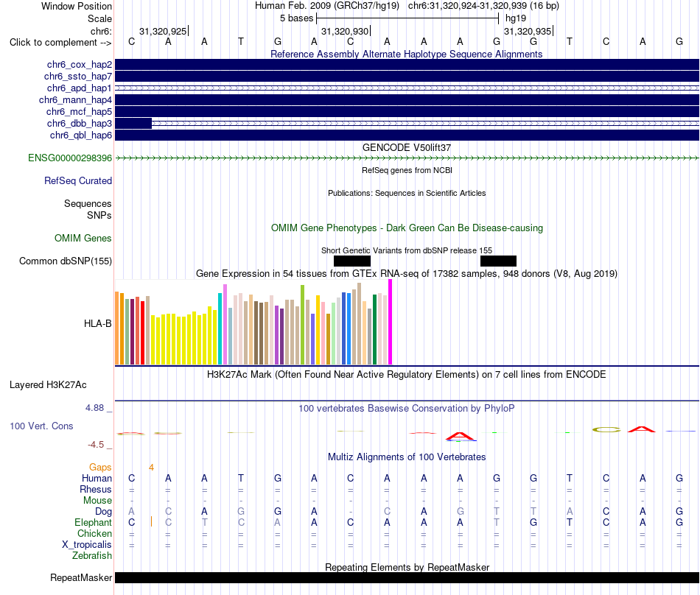This screenshot has height=595, width=700.
Task: Select the Zebrafish alignment row label
Action: pyautogui.click(x=92, y=556)
